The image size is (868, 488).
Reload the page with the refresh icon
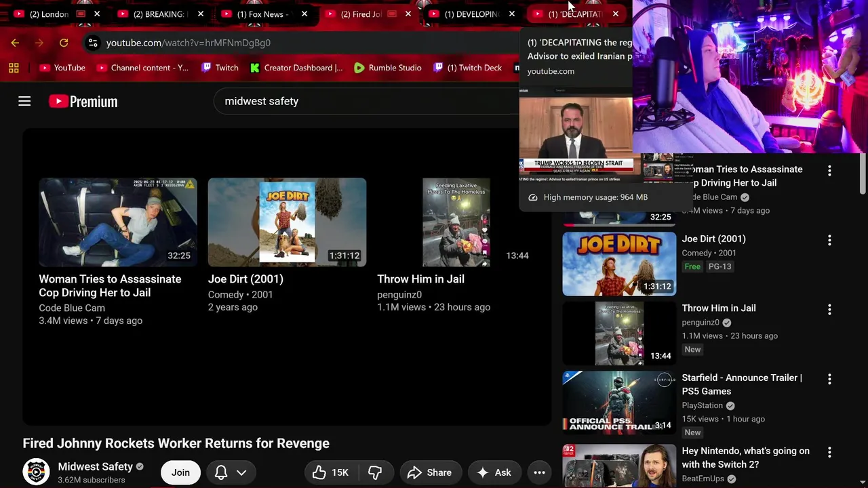64,43
